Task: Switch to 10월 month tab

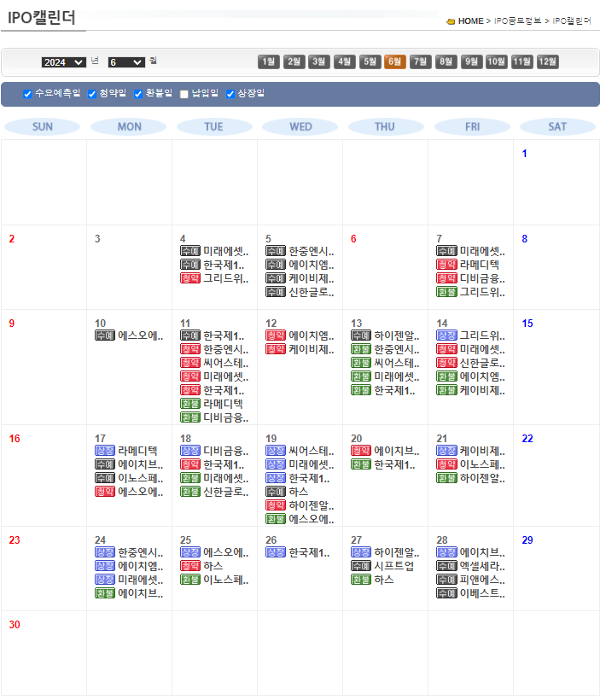Action: 496,61
